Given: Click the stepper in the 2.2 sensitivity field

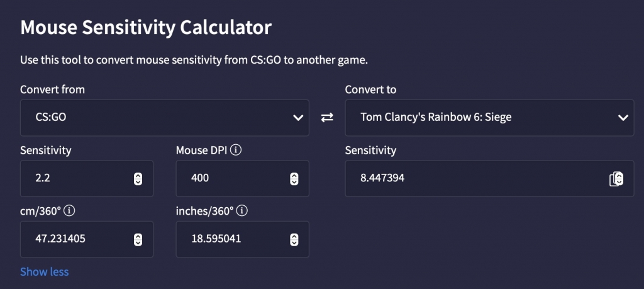Looking at the screenshot, I should point(138,179).
